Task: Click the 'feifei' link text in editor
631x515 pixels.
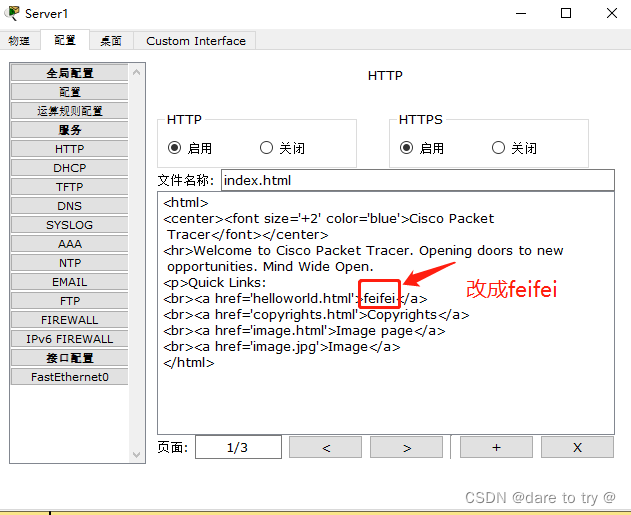Action: pos(379,298)
